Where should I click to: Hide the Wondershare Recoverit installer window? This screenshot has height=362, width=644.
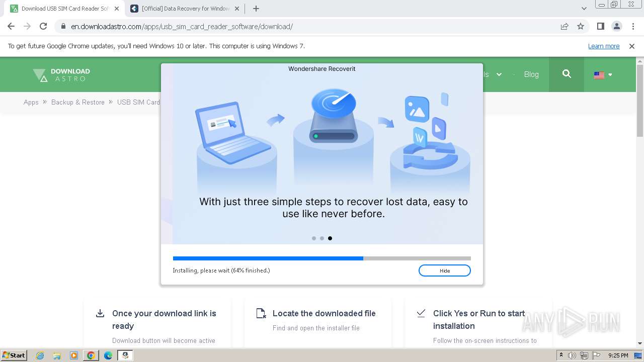click(444, 270)
